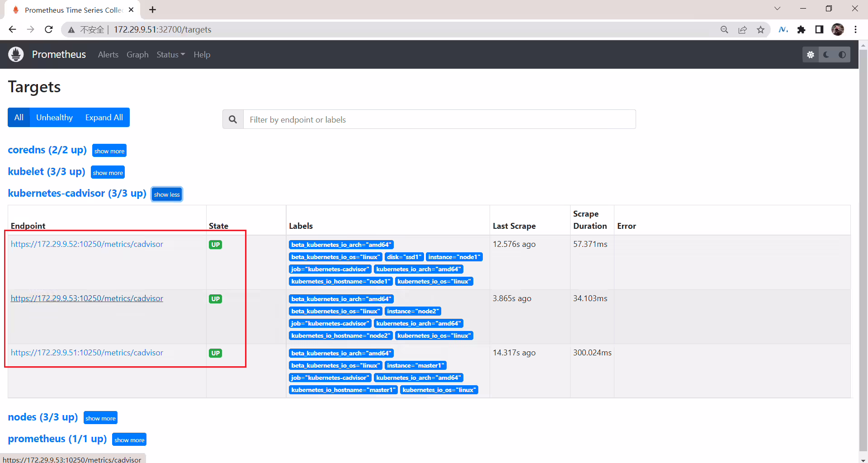Click the UP badge for node2 row
The height and width of the screenshot is (463, 868).
pyautogui.click(x=215, y=299)
